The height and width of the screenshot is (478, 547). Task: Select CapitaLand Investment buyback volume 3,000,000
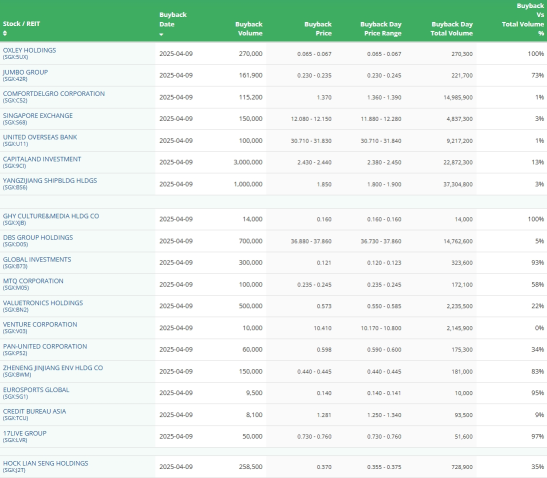[248, 162]
